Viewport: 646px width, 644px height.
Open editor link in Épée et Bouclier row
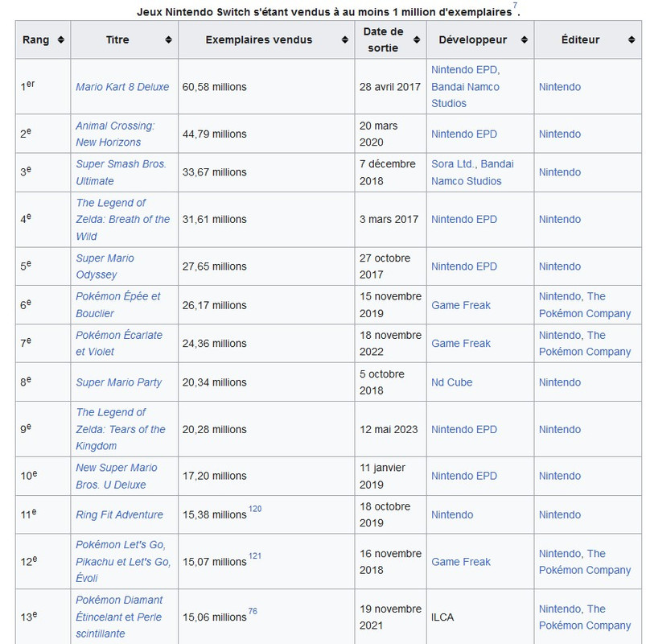(585, 305)
